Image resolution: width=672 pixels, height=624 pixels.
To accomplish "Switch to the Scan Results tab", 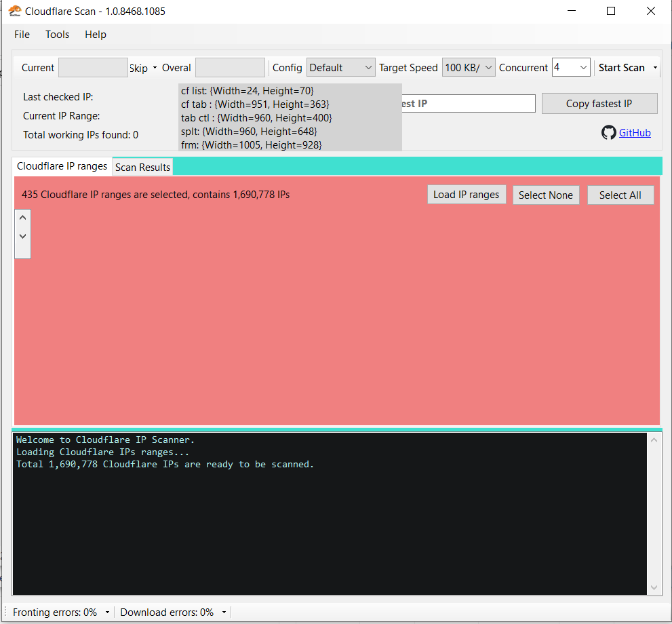I will (142, 167).
